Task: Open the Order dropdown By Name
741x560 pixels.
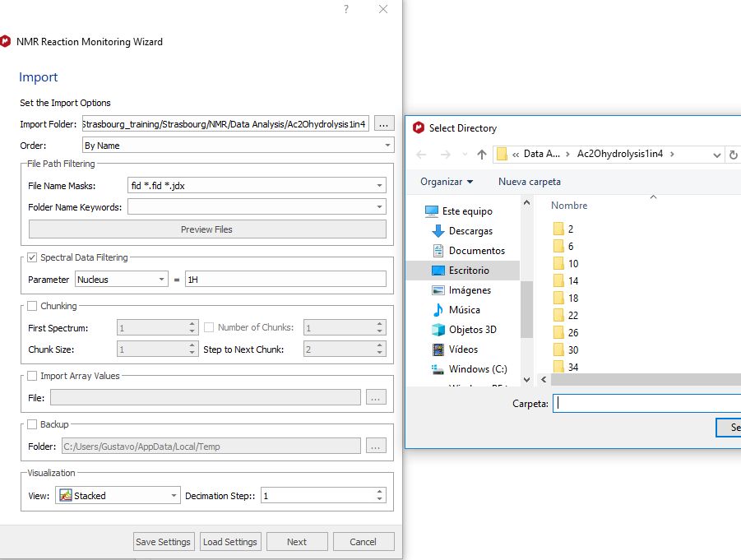Action: [x=239, y=145]
